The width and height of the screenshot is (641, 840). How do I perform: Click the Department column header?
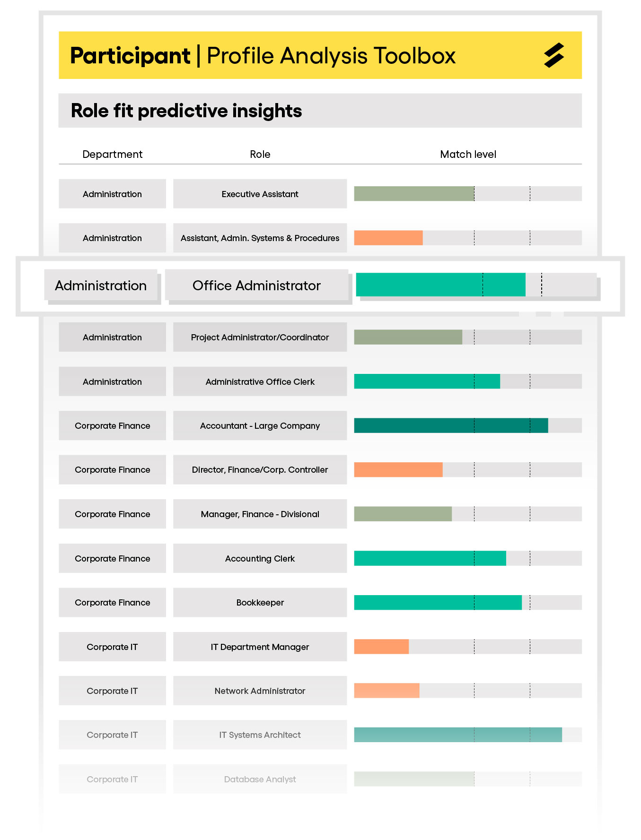[x=112, y=154]
